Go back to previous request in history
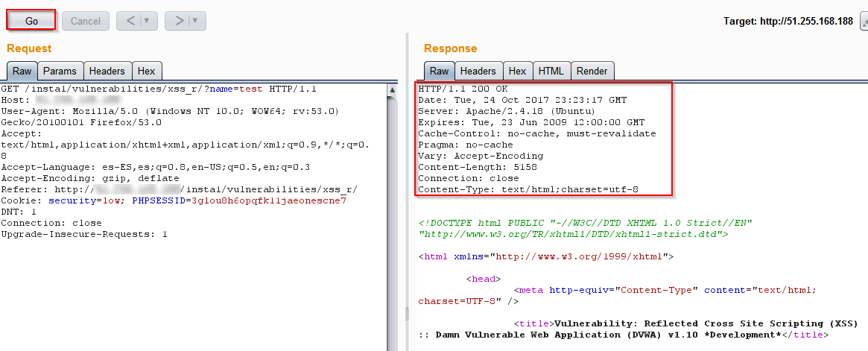Image resolution: width=868 pixels, height=351 pixels. (x=130, y=21)
